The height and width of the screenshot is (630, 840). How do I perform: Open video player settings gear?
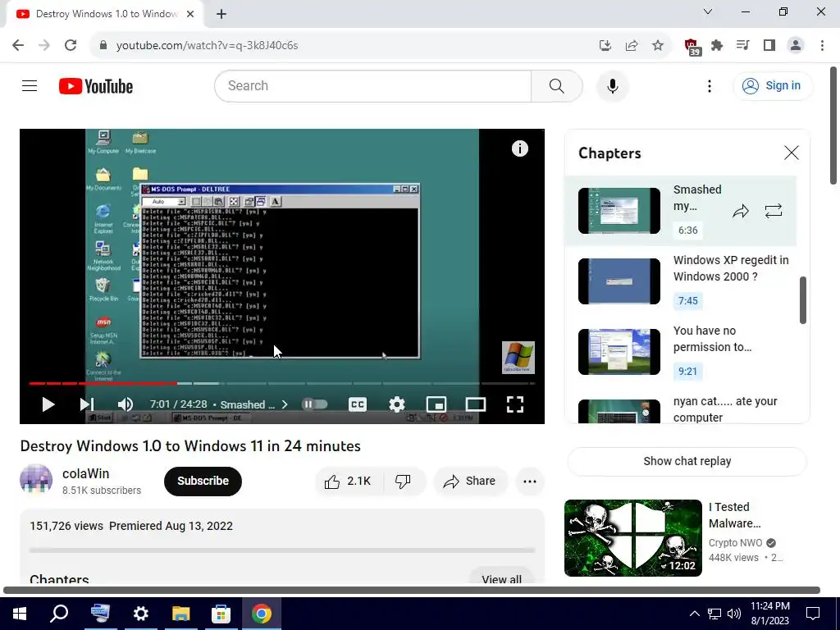click(396, 404)
